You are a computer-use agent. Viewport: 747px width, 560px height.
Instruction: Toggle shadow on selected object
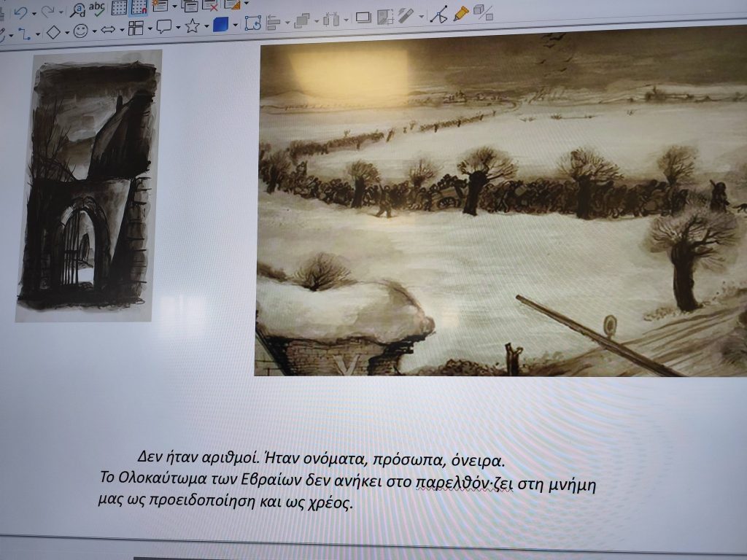[363, 17]
